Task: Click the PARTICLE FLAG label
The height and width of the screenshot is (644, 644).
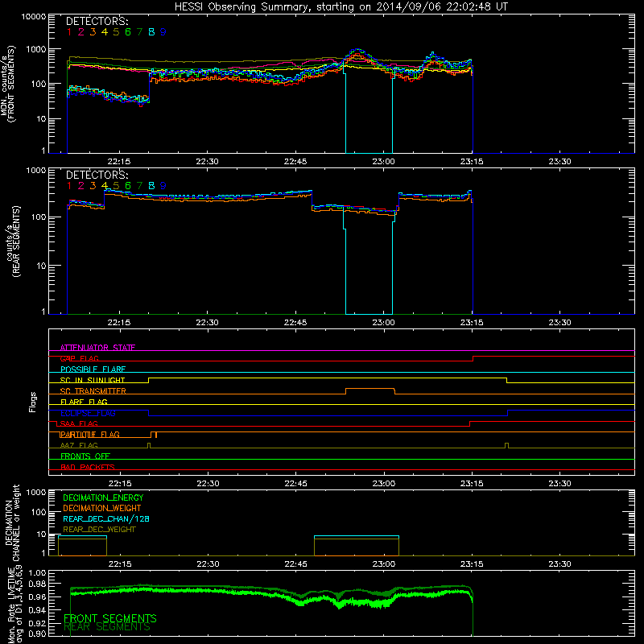Action: 90,435
